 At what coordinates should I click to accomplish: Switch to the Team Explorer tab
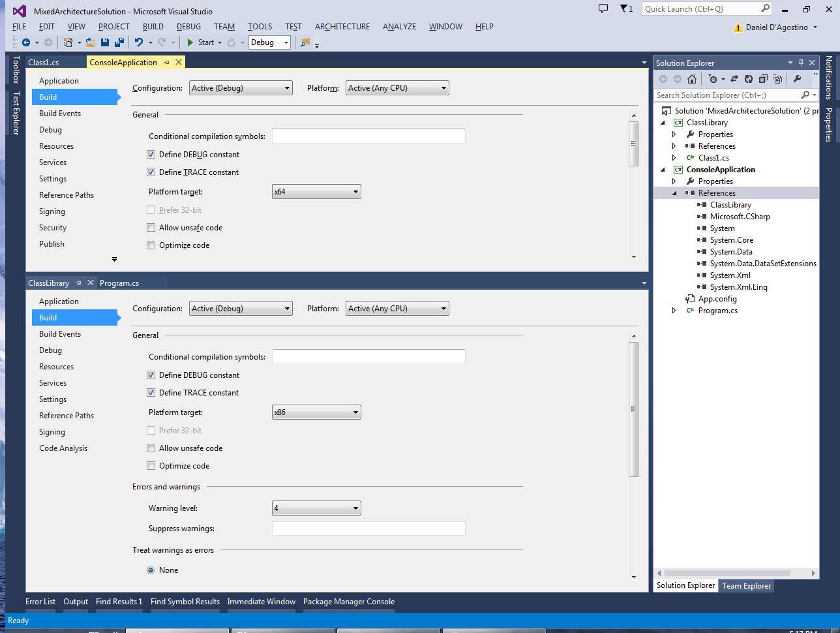click(746, 586)
